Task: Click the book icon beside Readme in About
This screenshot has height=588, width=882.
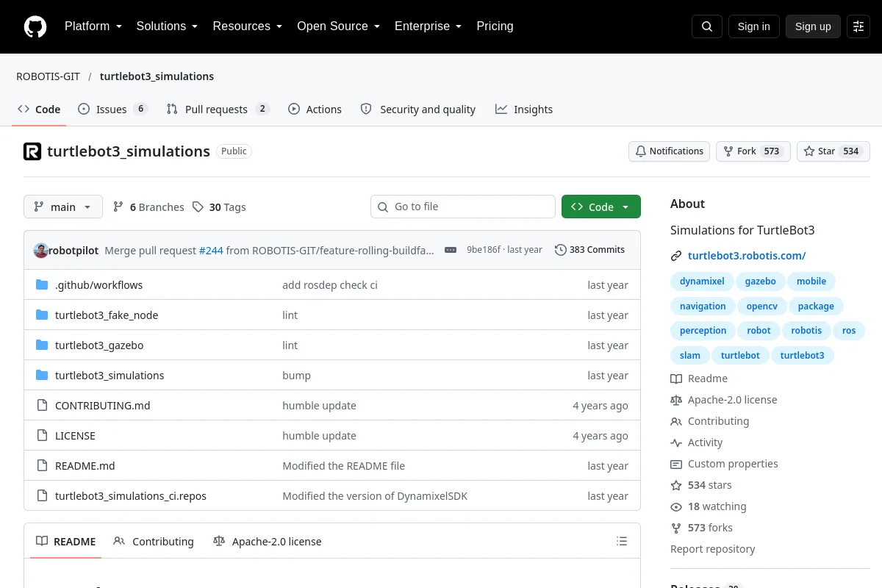Action: pos(676,379)
